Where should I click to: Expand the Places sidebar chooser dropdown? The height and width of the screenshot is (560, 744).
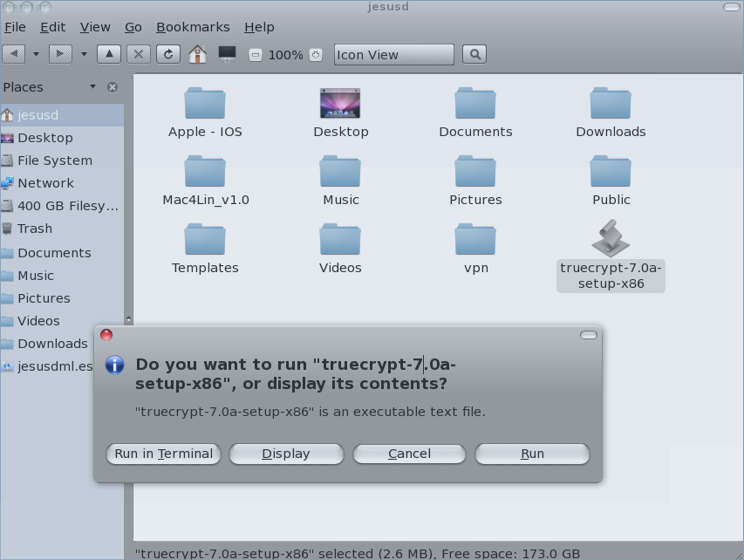92,86
